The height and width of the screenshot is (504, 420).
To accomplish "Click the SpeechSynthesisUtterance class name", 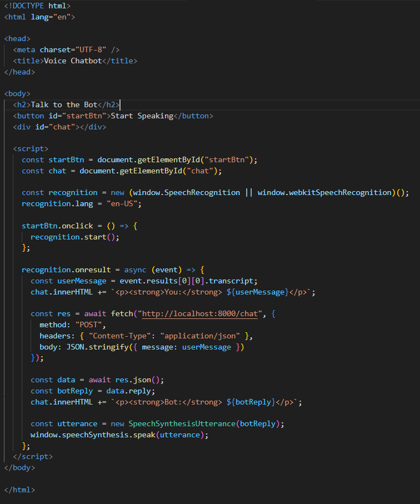I will [x=182, y=423].
